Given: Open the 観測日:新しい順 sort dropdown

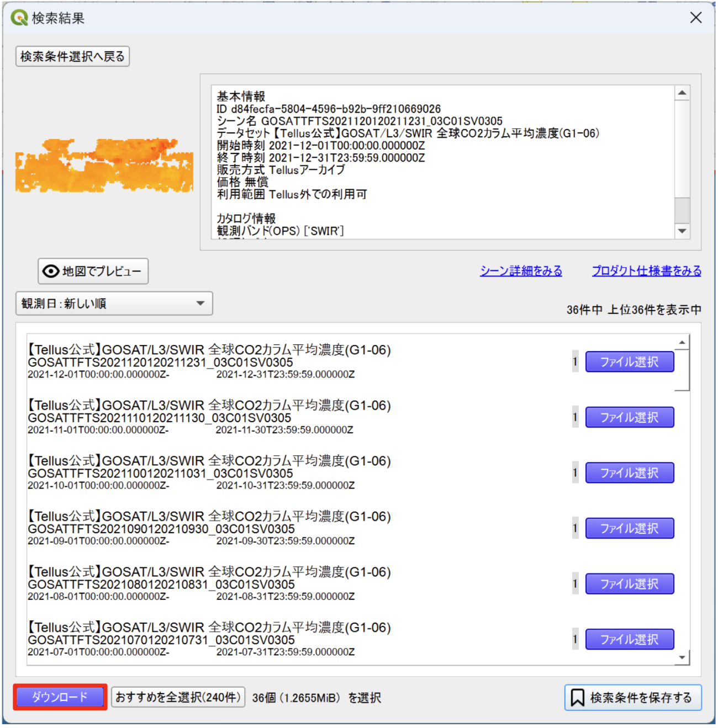Looking at the screenshot, I should click(114, 304).
